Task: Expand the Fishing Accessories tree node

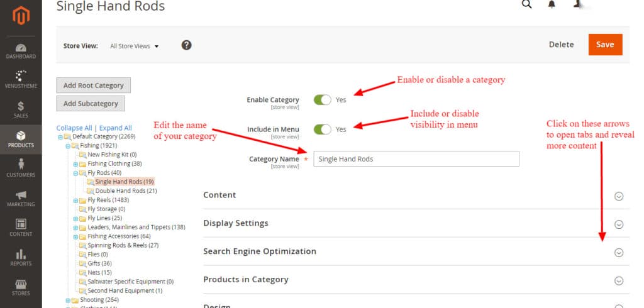Action: (75, 236)
